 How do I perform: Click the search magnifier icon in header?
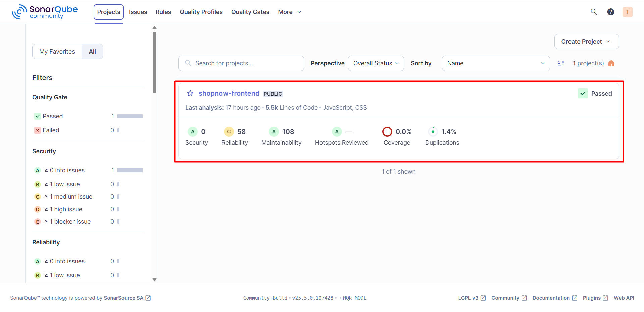pos(594,12)
